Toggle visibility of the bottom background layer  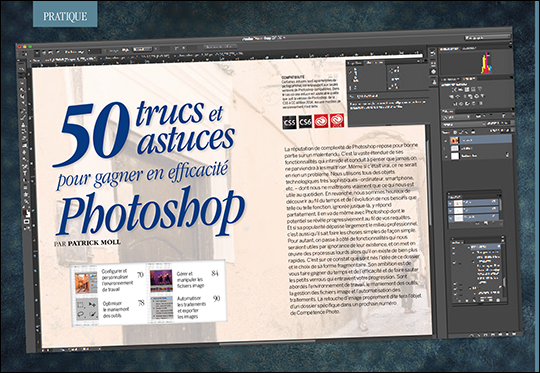coord(445,156)
